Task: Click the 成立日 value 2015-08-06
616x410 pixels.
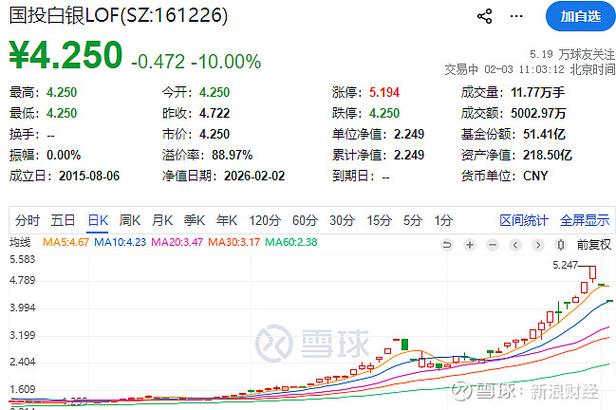Action: click(x=89, y=176)
